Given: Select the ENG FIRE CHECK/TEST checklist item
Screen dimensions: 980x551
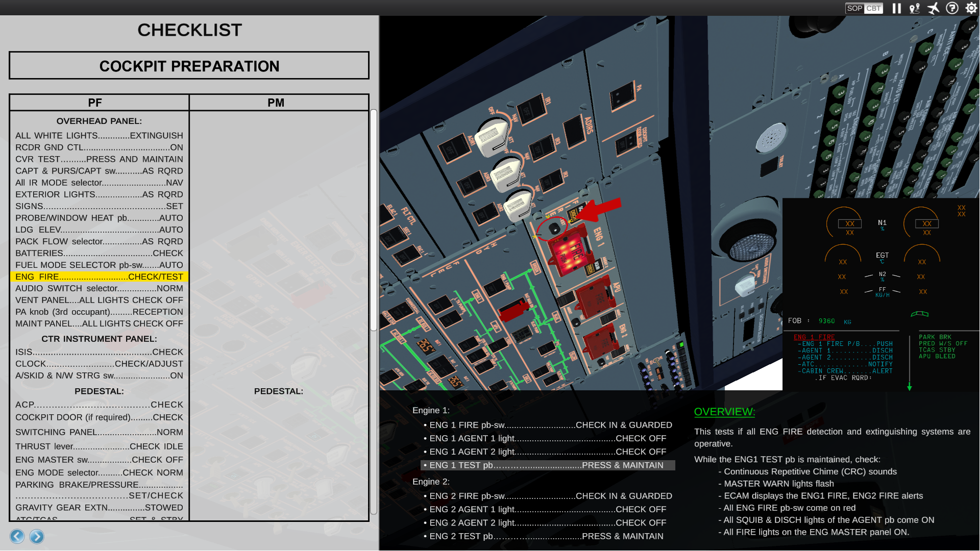Looking at the screenshot, I should click(99, 277).
